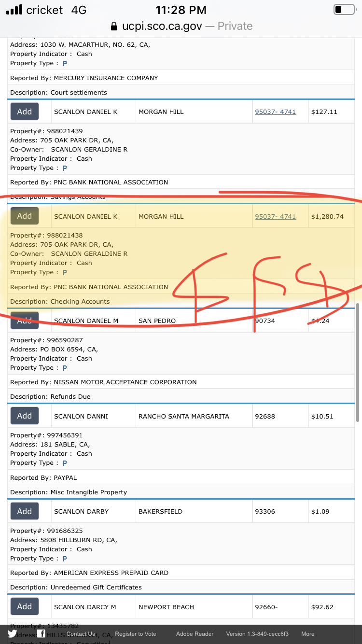
Task: Tap signal bars in status bar
Action: point(14,10)
